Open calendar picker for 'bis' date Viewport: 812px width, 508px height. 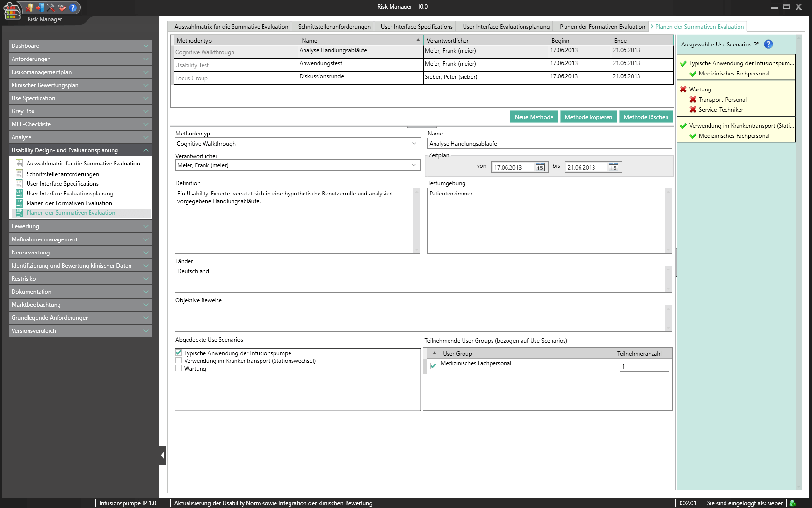(613, 167)
